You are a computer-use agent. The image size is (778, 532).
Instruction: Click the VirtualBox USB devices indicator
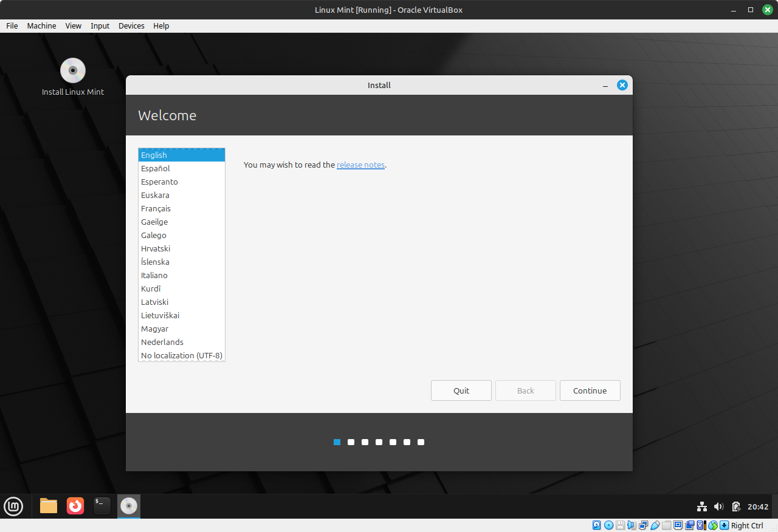click(x=655, y=525)
